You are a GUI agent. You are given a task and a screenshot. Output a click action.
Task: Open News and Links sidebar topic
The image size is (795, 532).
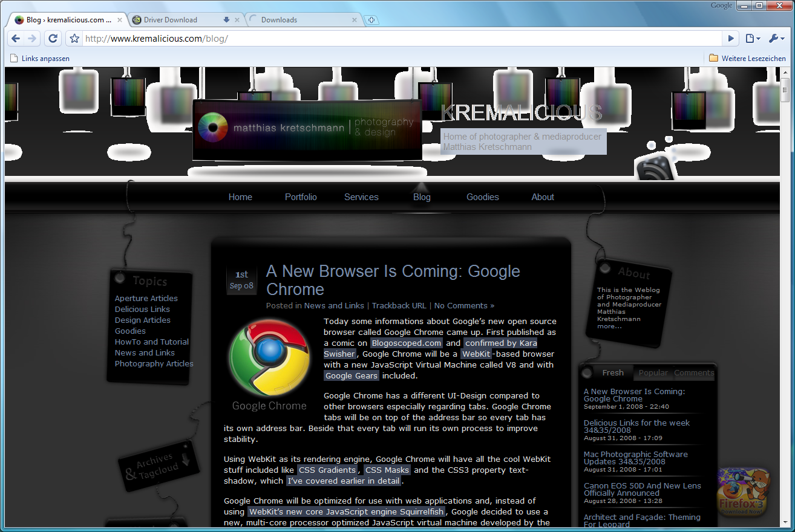coord(145,353)
